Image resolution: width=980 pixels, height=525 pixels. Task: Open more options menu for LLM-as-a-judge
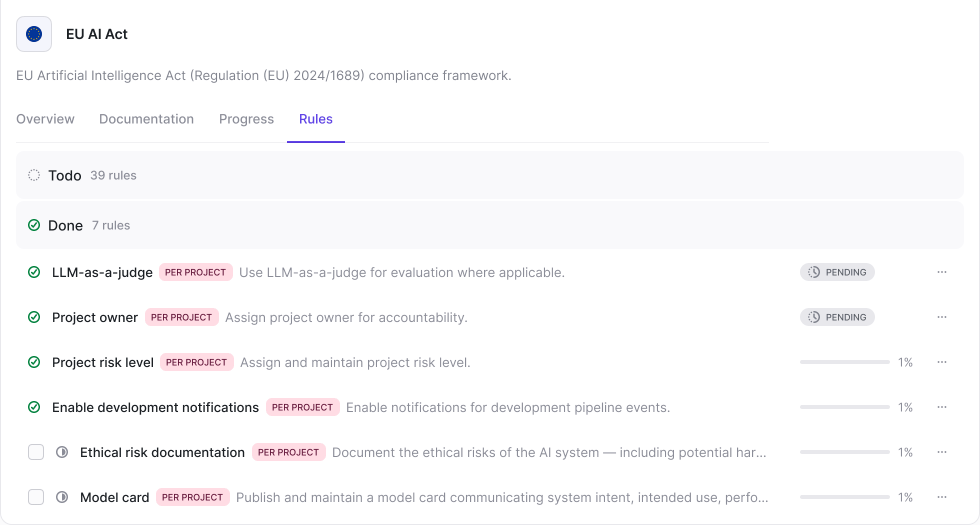pyautogui.click(x=942, y=272)
